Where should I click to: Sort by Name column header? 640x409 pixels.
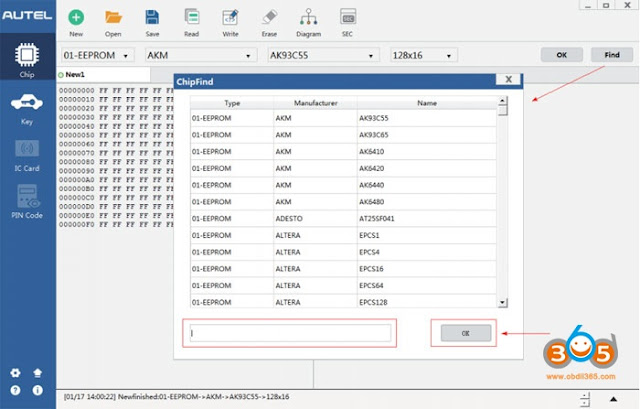tap(427, 103)
